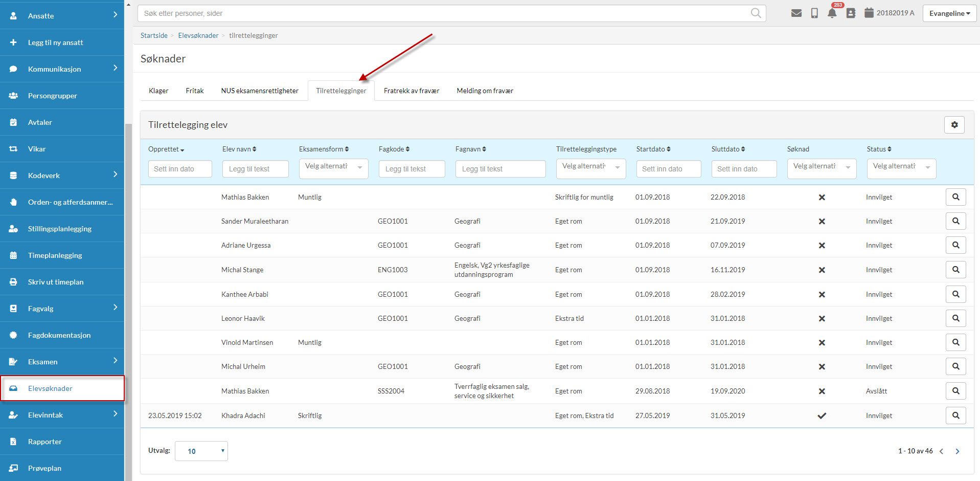Sort table by Fagkode column
The image size is (980, 481).
[394, 149]
